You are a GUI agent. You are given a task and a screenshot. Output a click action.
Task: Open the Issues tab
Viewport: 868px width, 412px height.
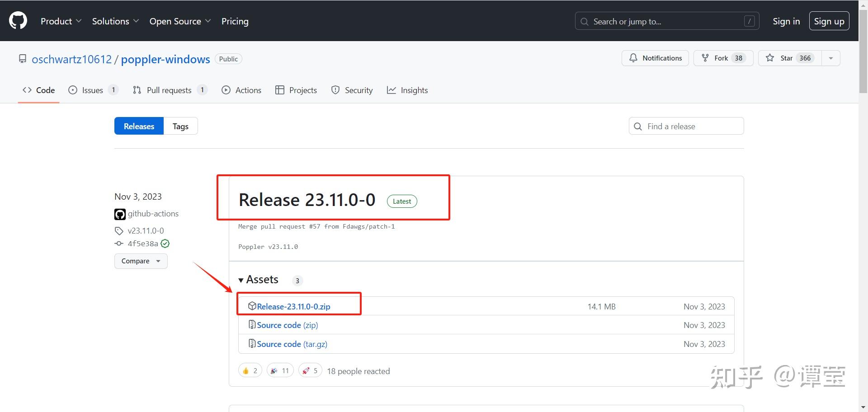point(93,90)
